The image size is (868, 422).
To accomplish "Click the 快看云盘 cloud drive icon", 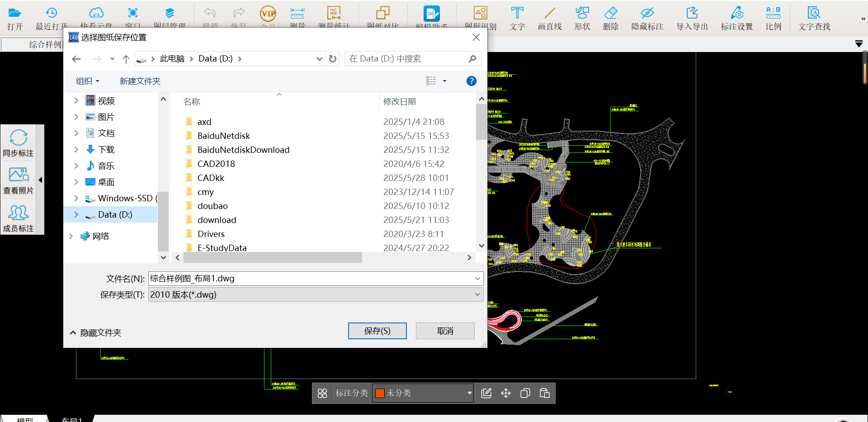I will (x=96, y=14).
